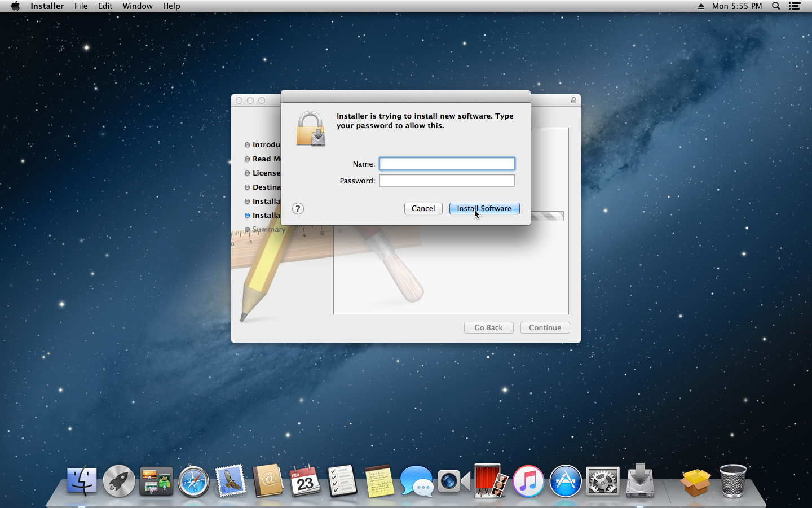Open Spotlight search magnifying glass
Screen dimensions: 812x508
(x=776, y=6)
